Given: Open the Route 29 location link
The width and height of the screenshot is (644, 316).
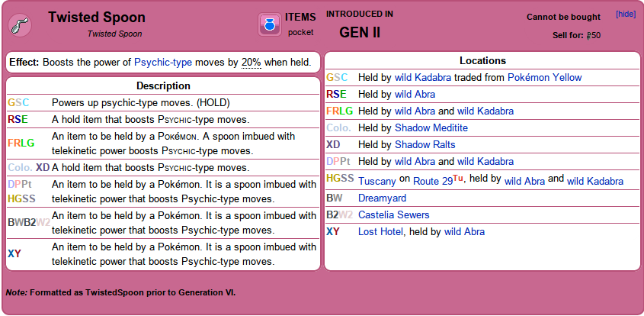Looking at the screenshot, I should [433, 181].
